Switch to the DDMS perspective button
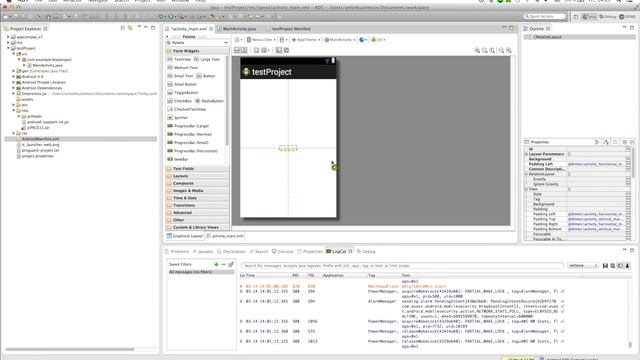The image size is (640, 360). coord(627,16)
